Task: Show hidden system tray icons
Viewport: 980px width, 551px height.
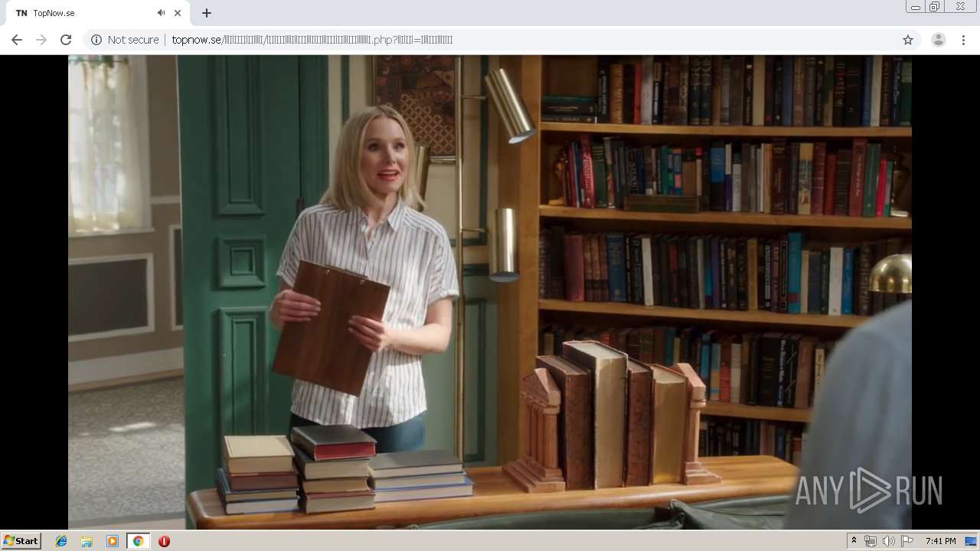Action: pyautogui.click(x=854, y=541)
